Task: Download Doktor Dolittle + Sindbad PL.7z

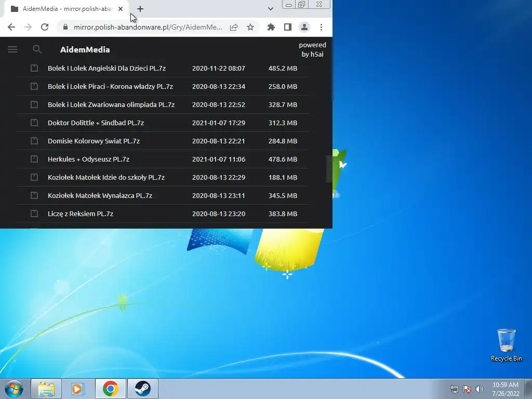Action: click(96, 123)
